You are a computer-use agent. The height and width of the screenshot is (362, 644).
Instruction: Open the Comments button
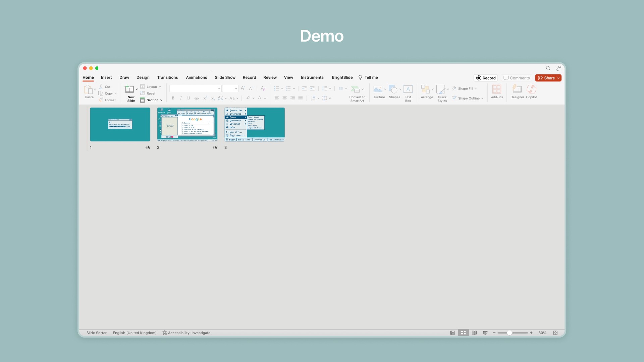(x=517, y=78)
